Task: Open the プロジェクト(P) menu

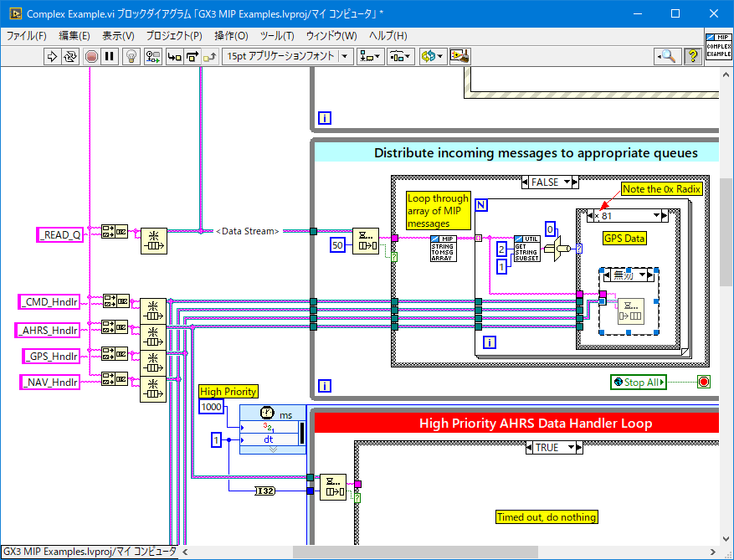Action: [174, 36]
